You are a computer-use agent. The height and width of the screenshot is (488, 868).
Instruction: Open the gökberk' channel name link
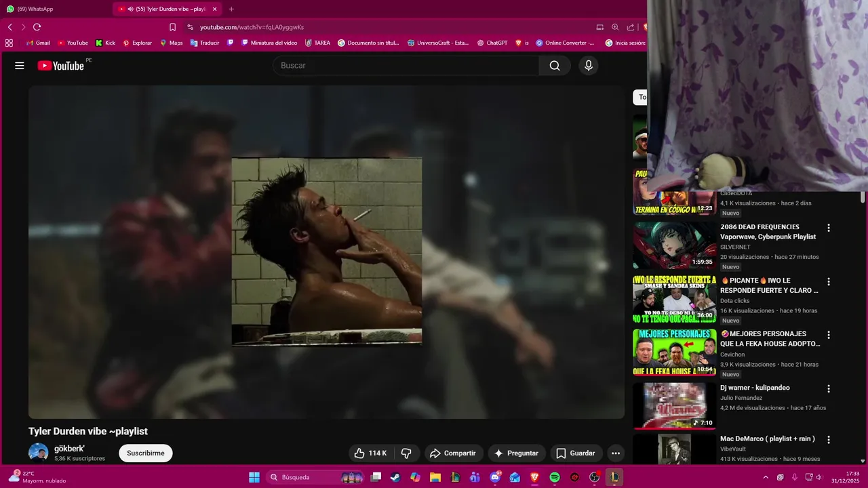point(69,449)
